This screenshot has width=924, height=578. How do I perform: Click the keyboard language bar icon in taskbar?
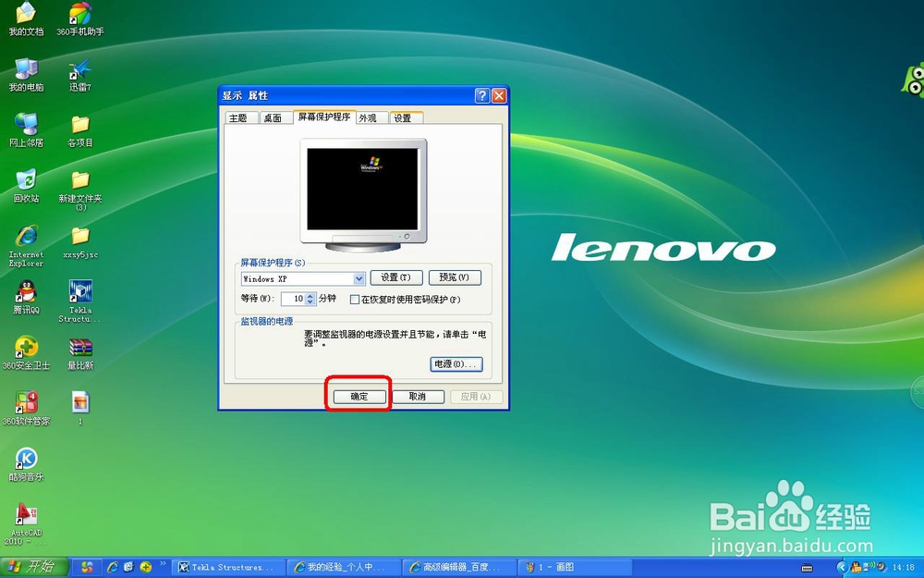[x=808, y=568]
